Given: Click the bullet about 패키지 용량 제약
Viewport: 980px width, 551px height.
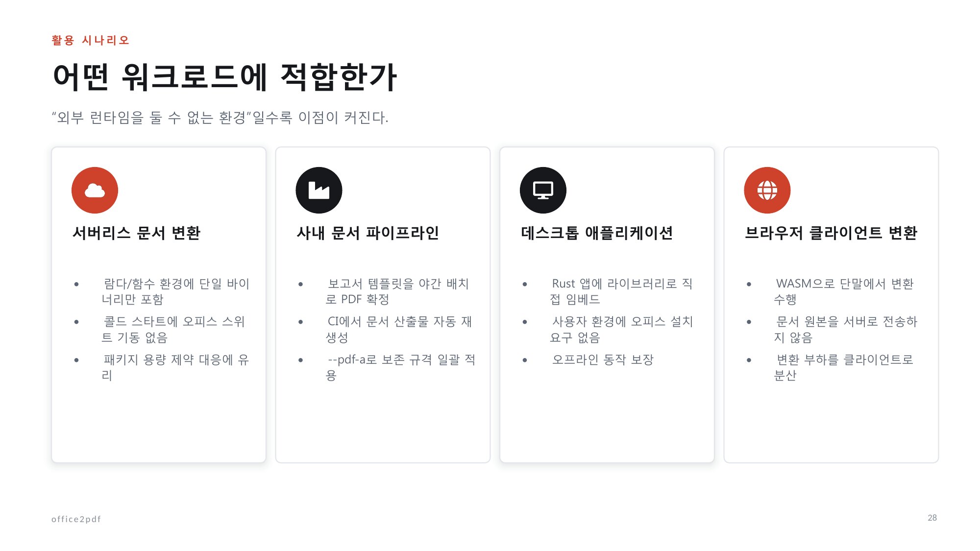Looking at the screenshot, I should [x=175, y=367].
